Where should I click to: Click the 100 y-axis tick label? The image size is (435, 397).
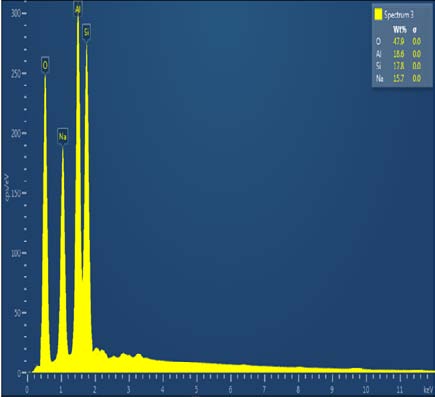pos(16,253)
